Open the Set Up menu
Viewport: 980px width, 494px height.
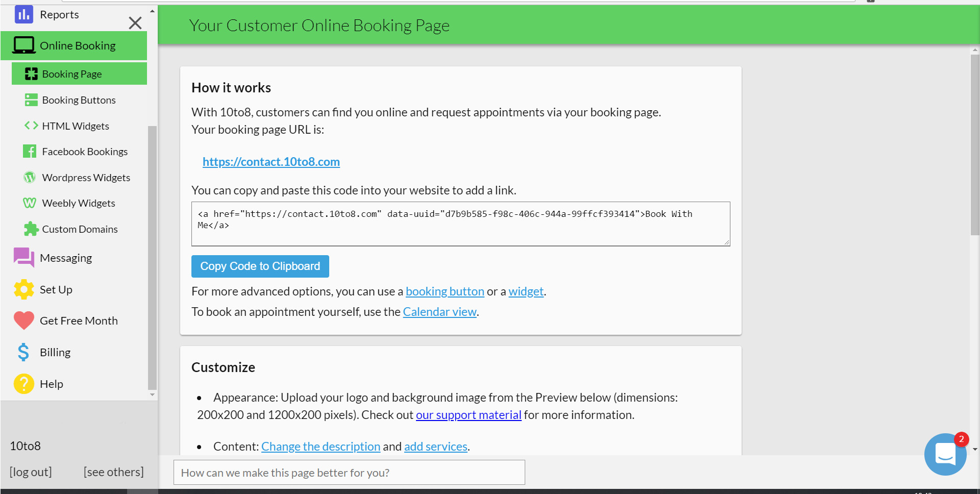pos(56,289)
